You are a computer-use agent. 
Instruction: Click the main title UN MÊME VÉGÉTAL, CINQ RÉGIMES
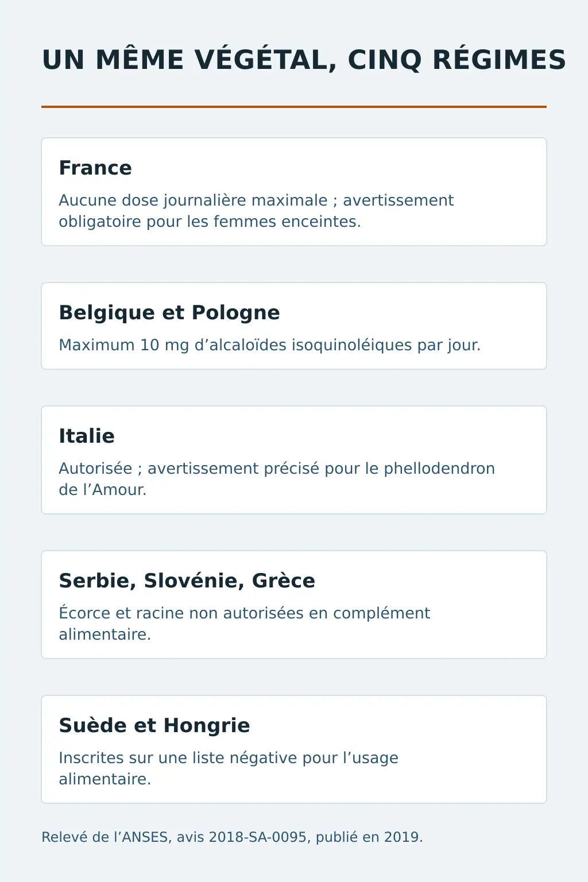click(x=304, y=60)
